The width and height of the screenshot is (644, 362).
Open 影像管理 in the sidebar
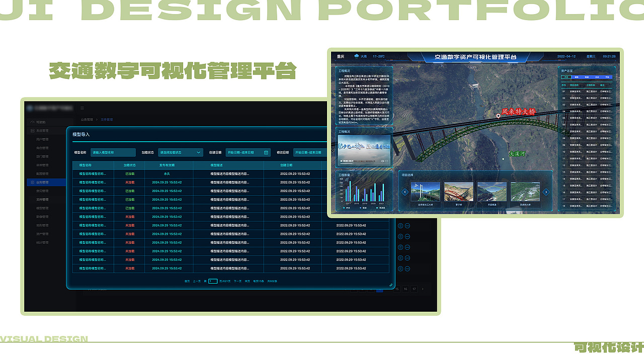pos(42,217)
